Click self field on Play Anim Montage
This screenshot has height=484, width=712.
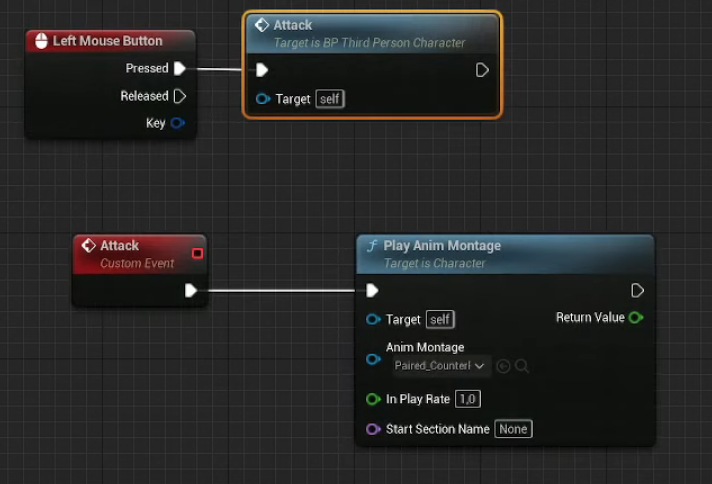click(440, 319)
